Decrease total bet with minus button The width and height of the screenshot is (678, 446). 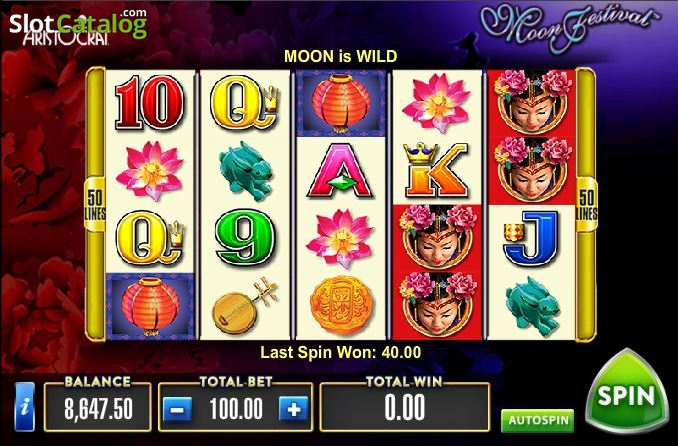[x=178, y=409]
